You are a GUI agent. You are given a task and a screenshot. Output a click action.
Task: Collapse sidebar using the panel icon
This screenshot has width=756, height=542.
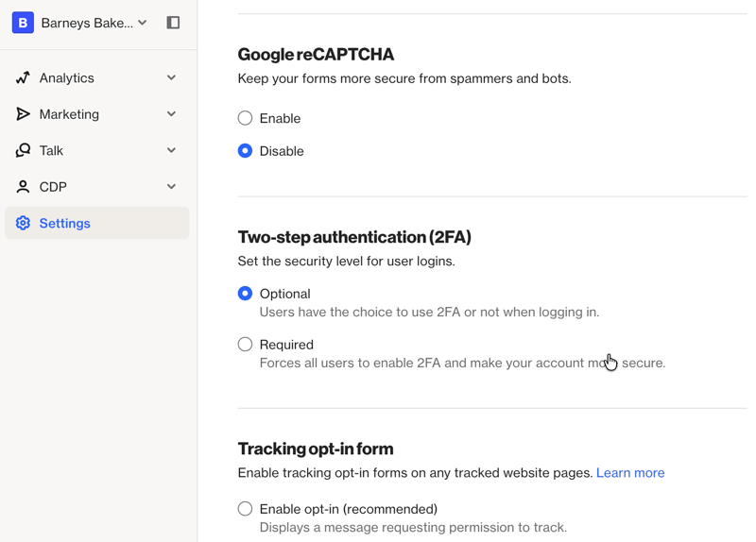click(173, 23)
